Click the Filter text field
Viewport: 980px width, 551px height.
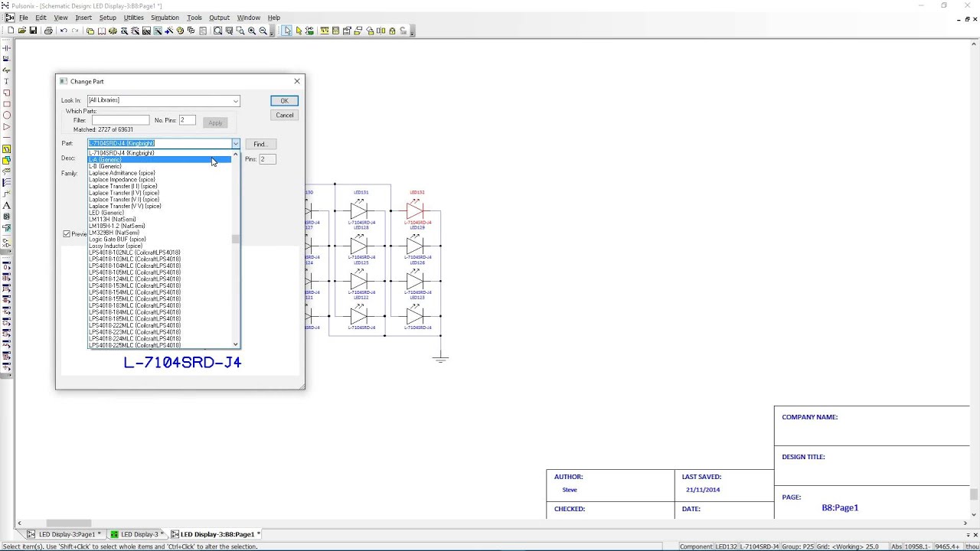[x=120, y=120]
